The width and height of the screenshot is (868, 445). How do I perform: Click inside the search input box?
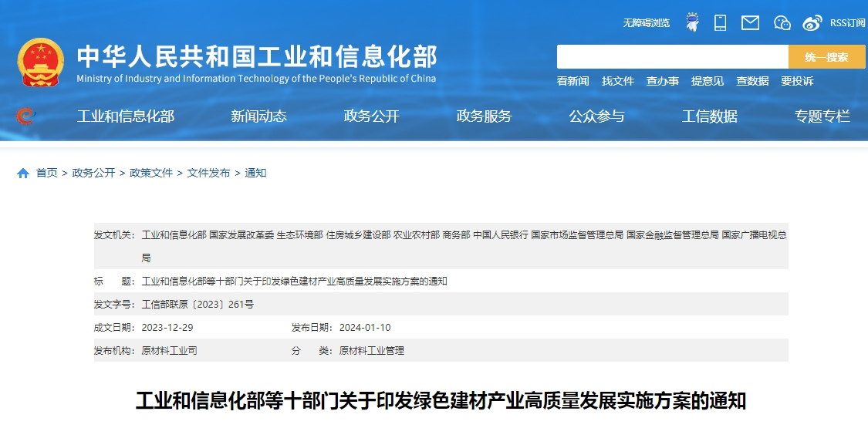coord(671,56)
